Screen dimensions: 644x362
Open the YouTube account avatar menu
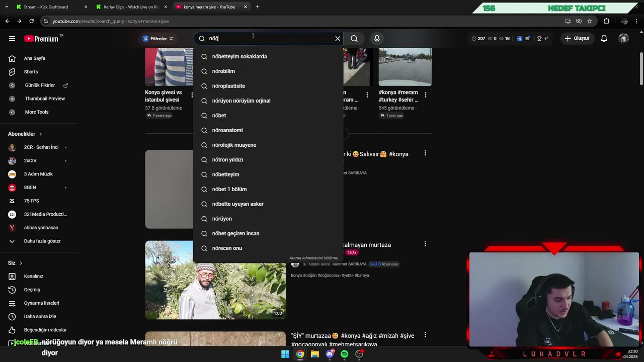click(623, 39)
